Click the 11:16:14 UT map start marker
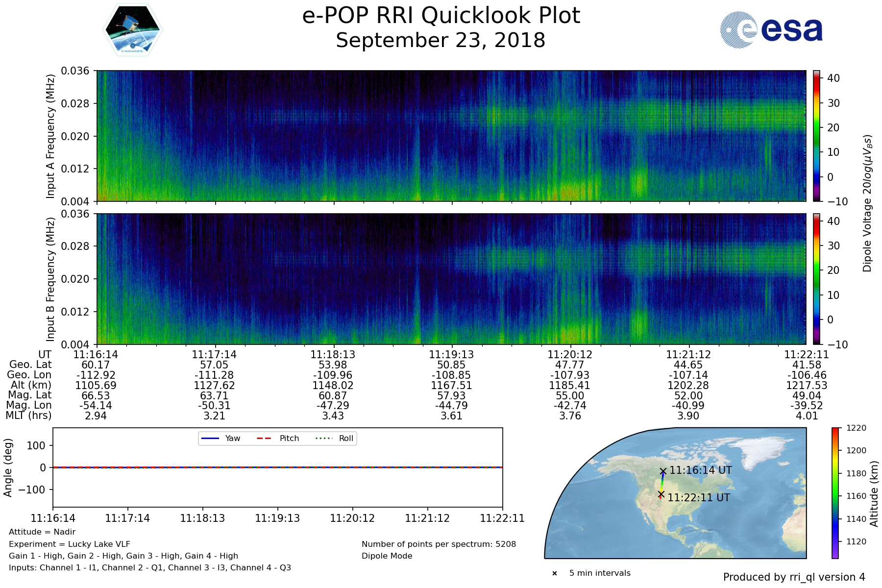This screenshot has width=882, height=588. coord(663,471)
